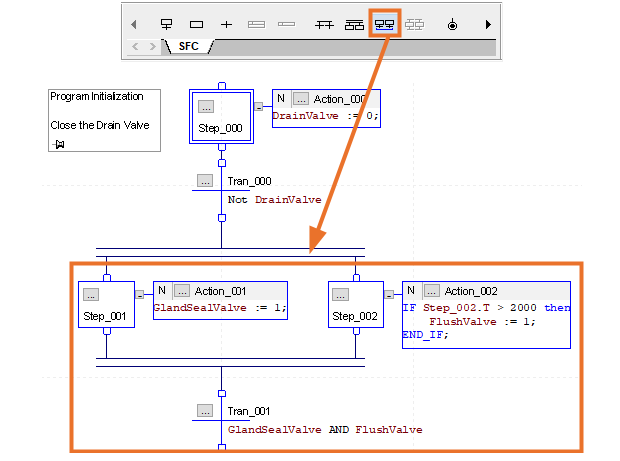Click the Simultaneous Branch toolbar icon

coord(322,23)
